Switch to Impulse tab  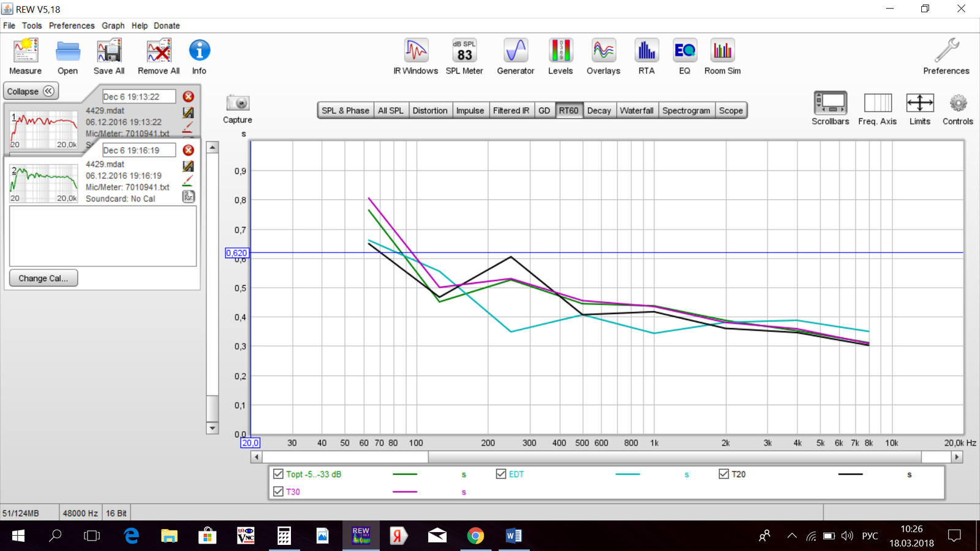470,110
